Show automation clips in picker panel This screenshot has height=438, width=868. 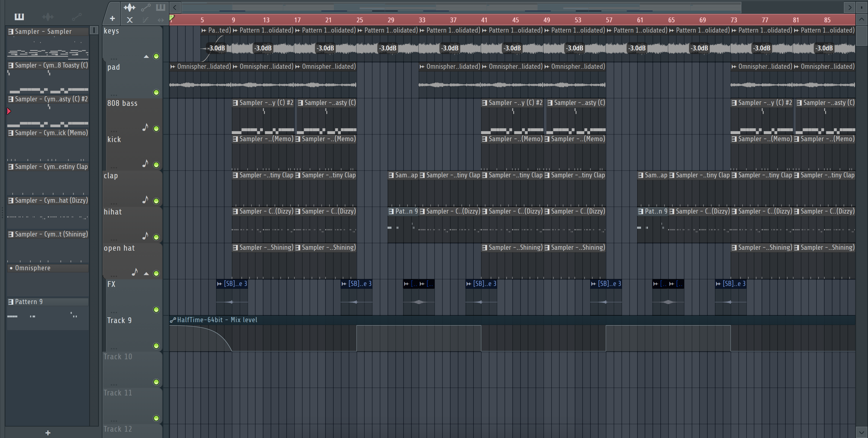click(x=77, y=17)
